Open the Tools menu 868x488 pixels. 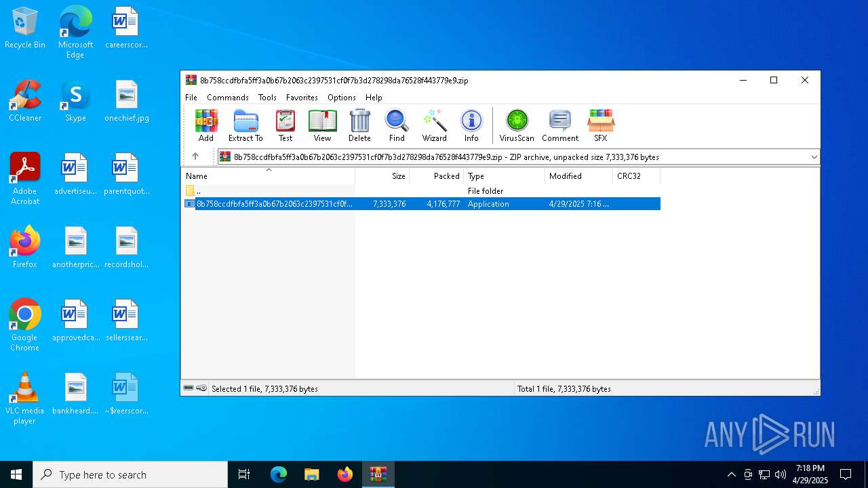click(267, 98)
